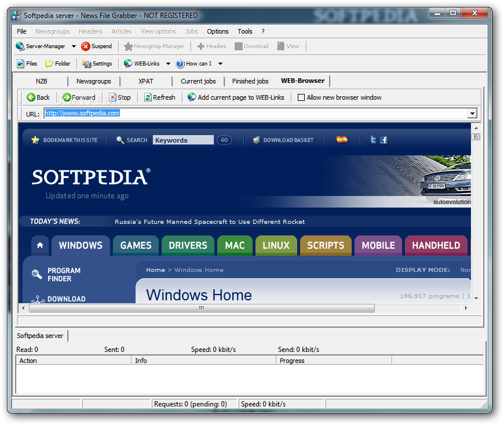Screen dimensions: 504x425
Task: Click the Headers plus icon
Action: pyautogui.click(x=201, y=46)
